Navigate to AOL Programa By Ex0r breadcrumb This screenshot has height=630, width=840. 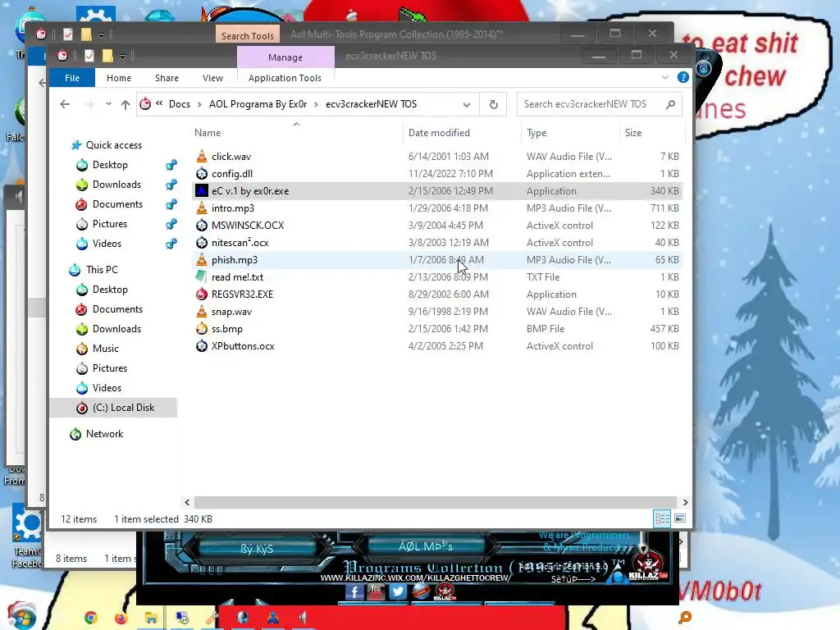click(x=258, y=104)
